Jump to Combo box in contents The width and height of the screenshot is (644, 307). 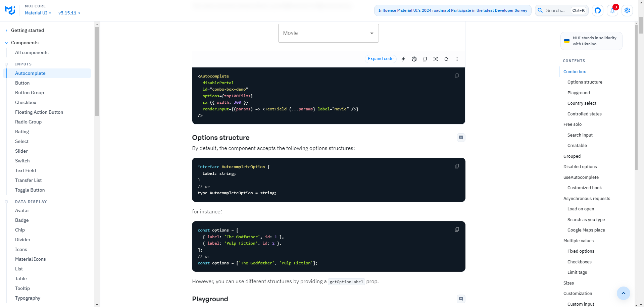coord(575,71)
